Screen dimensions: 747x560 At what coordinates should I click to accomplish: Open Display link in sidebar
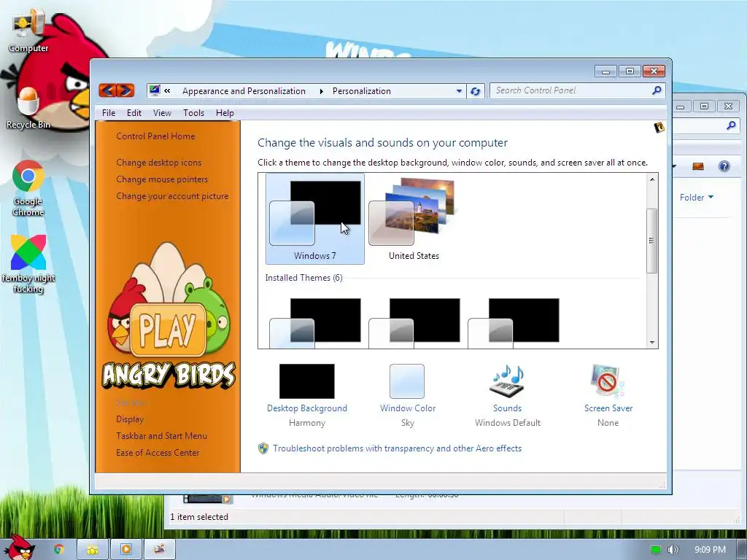click(x=130, y=419)
